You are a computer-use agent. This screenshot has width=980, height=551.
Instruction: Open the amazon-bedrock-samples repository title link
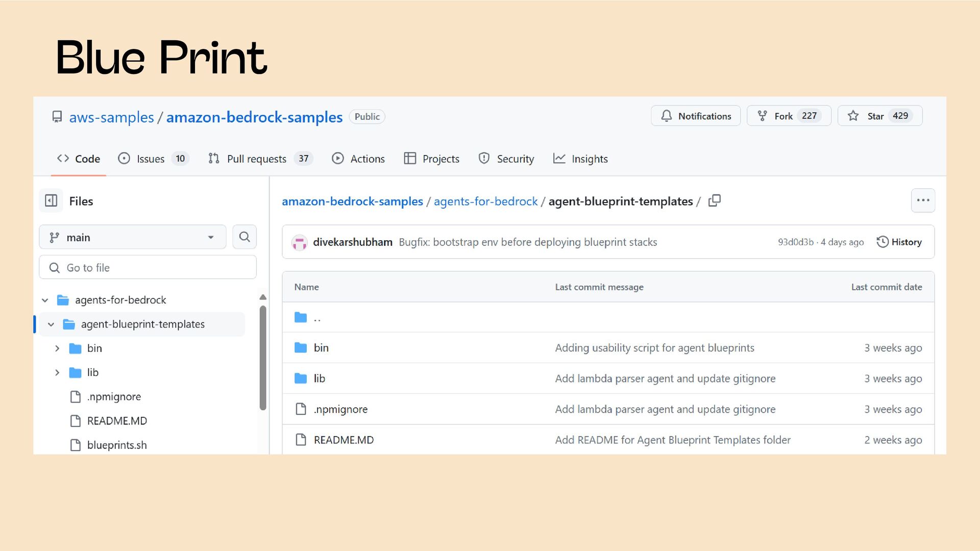point(254,117)
